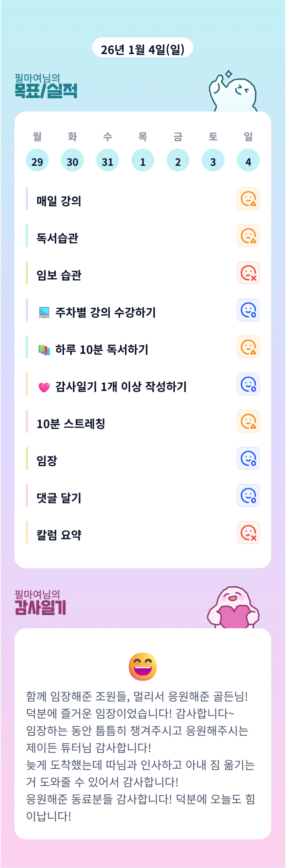
Task: Select Tuesday the 30th date circle
Action: point(72,161)
